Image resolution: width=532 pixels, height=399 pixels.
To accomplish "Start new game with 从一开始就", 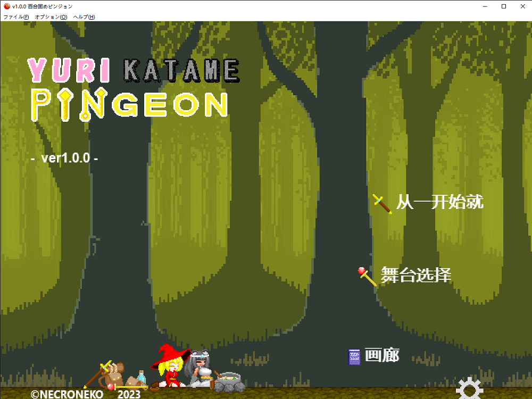I will (440, 202).
